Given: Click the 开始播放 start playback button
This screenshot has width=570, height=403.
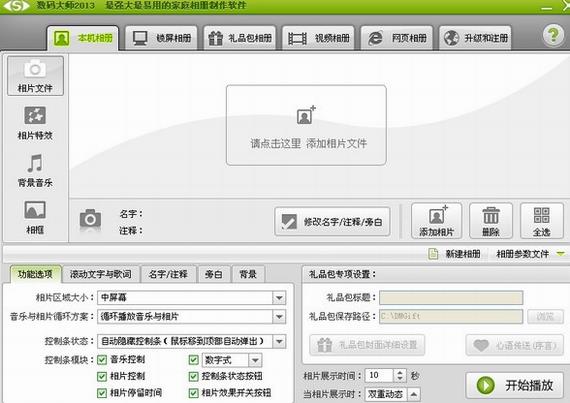Looking at the screenshot, I should (515, 385).
